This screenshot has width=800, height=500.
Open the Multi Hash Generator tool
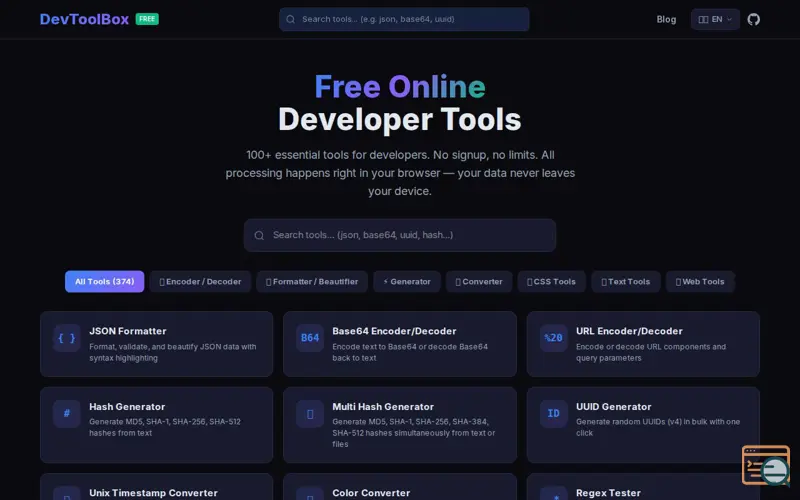click(x=399, y=425)
